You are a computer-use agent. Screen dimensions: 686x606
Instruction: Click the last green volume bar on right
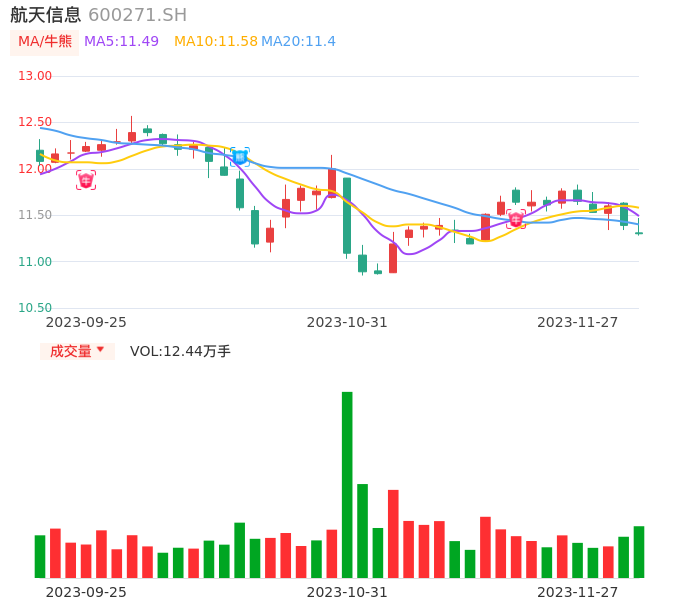[639, 552]
